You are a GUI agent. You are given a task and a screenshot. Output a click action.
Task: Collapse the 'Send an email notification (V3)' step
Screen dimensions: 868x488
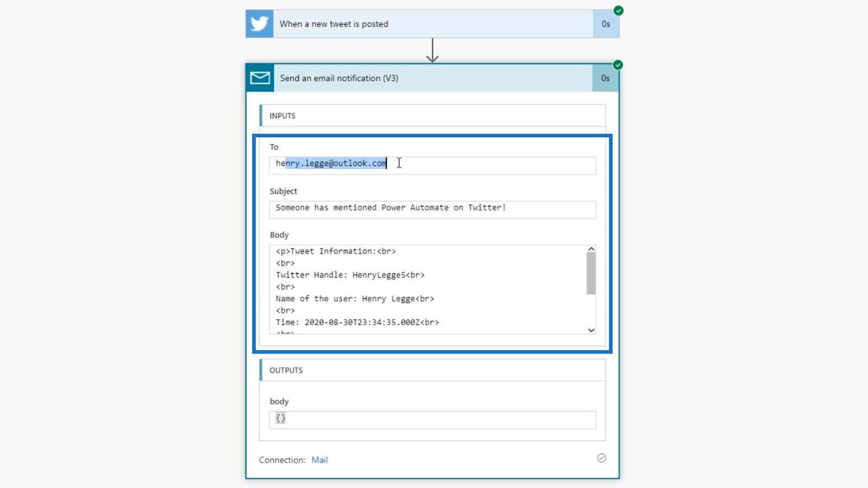tap(432, 78)
